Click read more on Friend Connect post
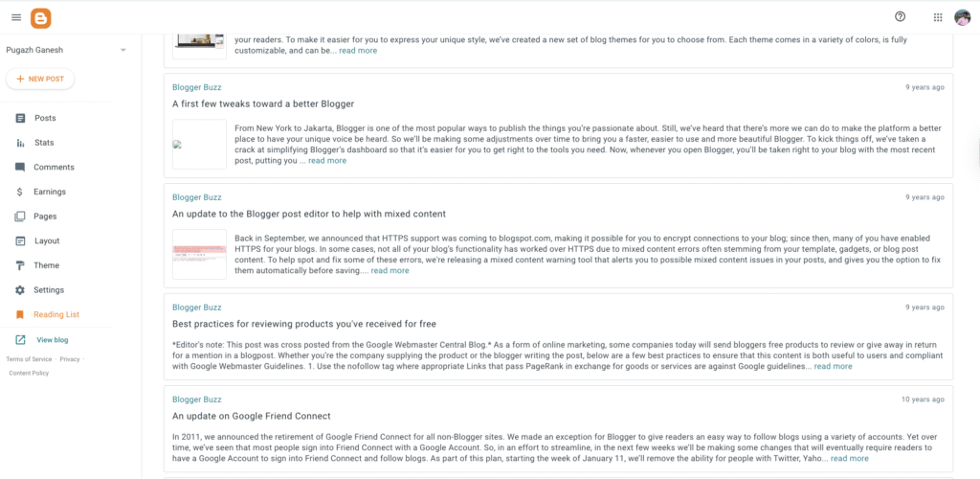980x479 pixels. pos(850,459)
